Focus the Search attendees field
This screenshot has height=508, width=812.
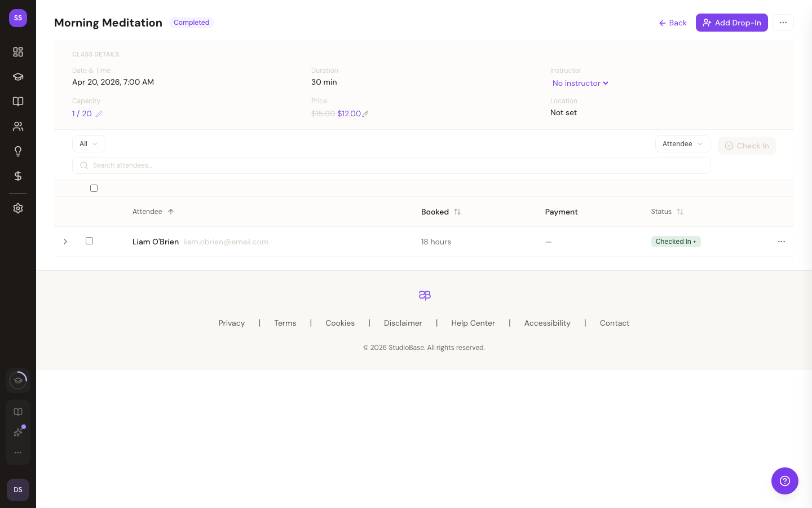point(391,165)
